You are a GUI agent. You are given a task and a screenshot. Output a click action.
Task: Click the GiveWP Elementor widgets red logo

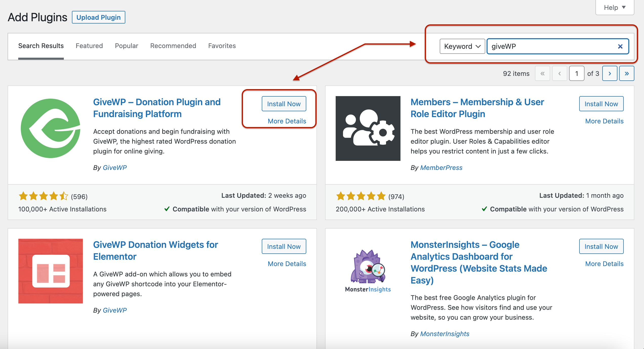[51, 271]
